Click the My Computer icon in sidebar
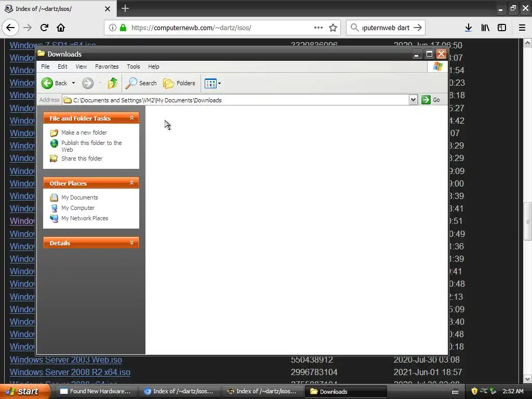 tap(54, 208)
